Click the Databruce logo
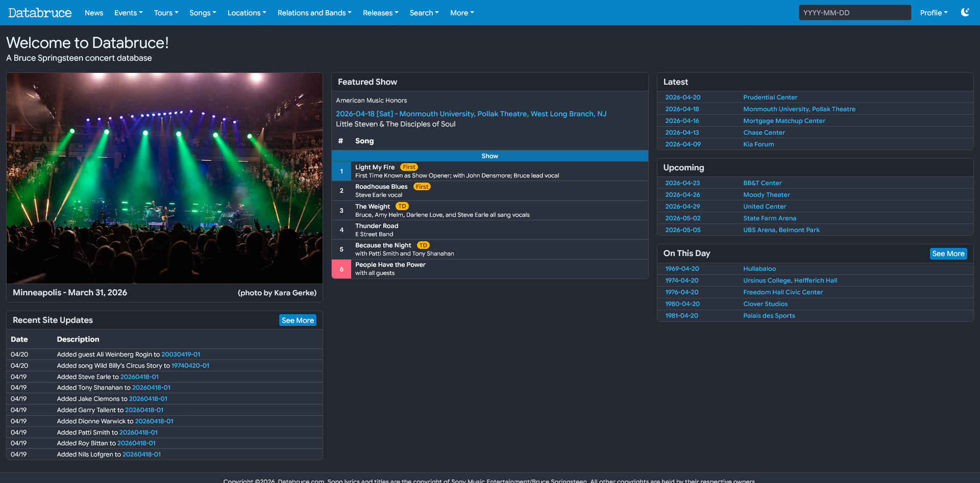The width and height of the screenshot is (980, 483). pyautogui.click(x=40, y=13)
